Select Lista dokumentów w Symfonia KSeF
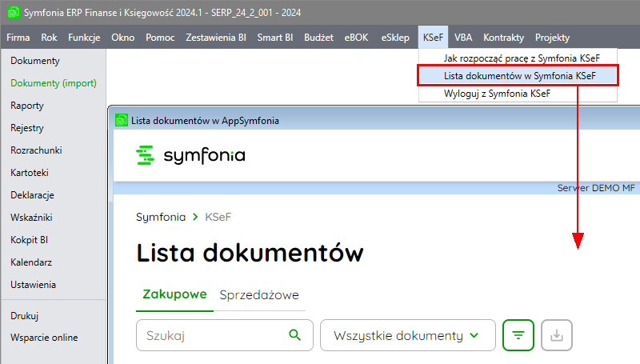 click(519, 76)
